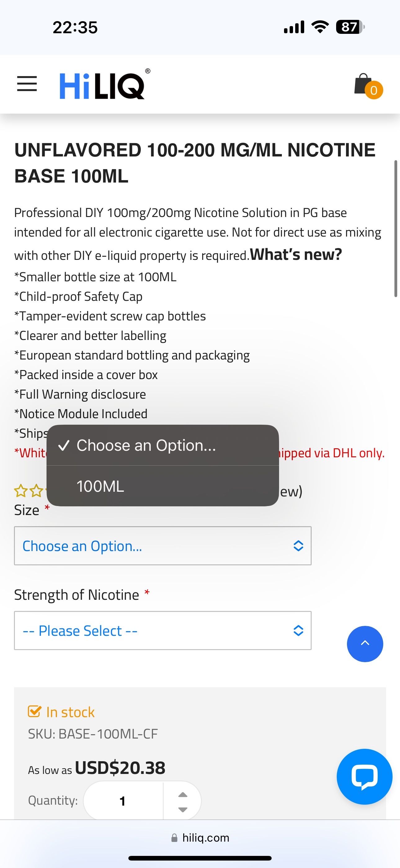
Task: Click the Strength of Nicotine chevron arrows
Action: tap(298, 630)
